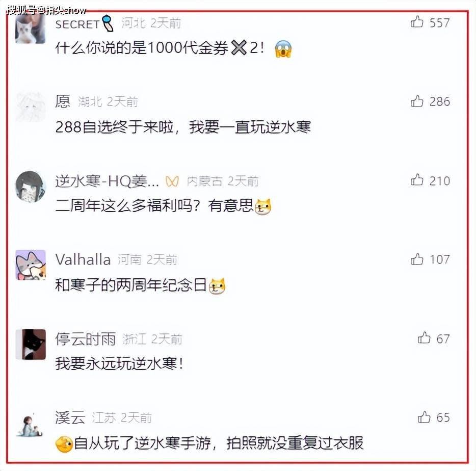Open the 逆水寒-HQ姜 user avatar
The height and width of the screenshot is (471, 476).
pyautogui.click(x=31, y=186)
